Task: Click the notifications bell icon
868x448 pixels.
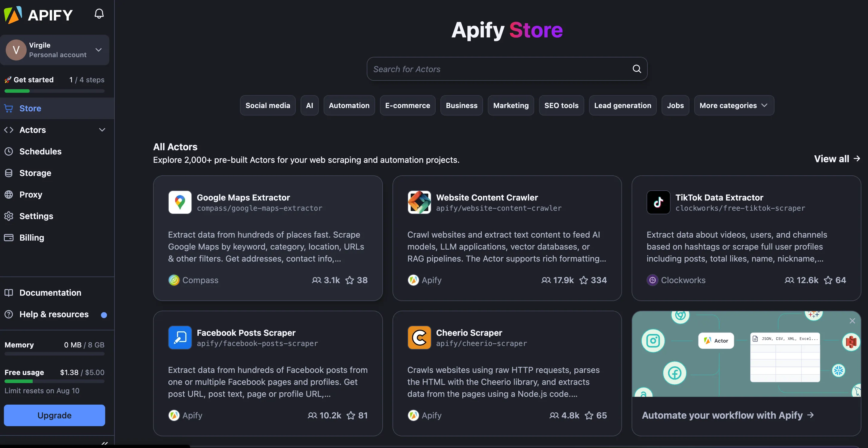Action: 99,14
